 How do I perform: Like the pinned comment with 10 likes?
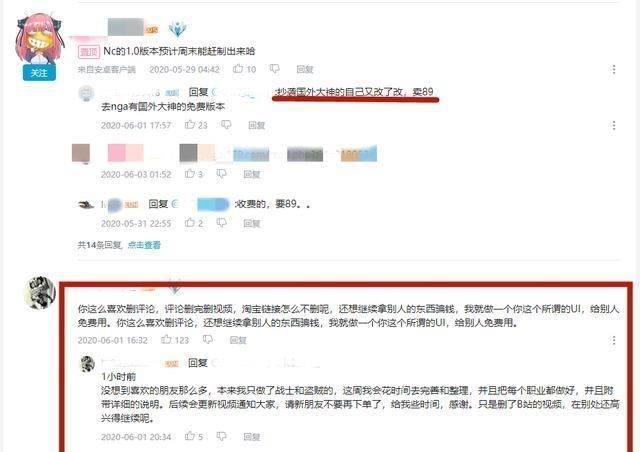tap(238, 69)
